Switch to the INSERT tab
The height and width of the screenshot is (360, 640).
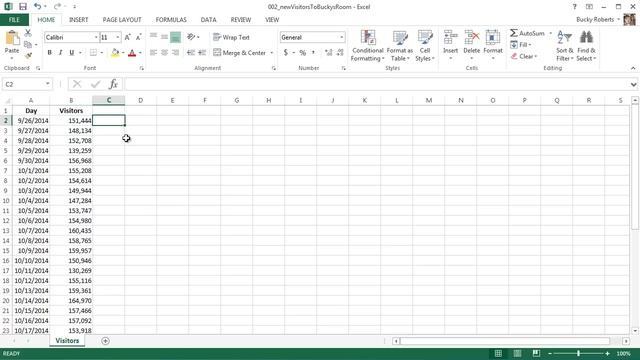78,20
